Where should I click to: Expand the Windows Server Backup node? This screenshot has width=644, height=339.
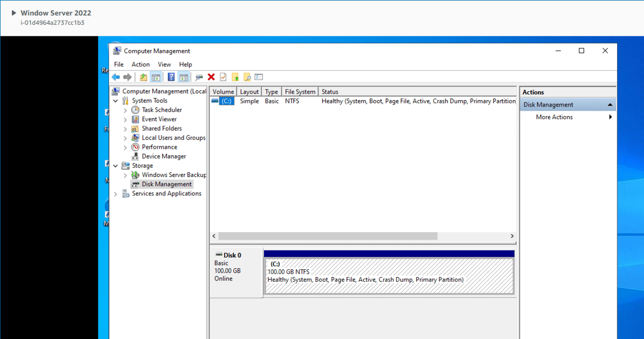point(125,175)
